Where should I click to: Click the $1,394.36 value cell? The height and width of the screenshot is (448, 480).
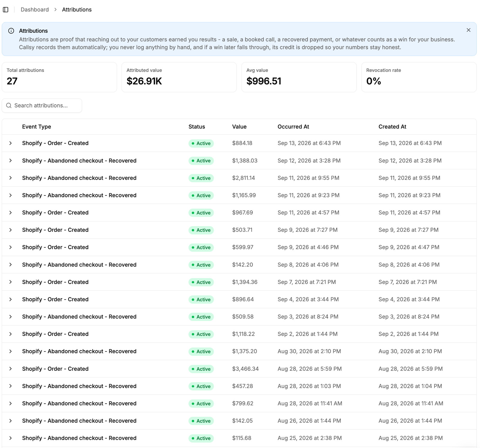click(245, 282)
